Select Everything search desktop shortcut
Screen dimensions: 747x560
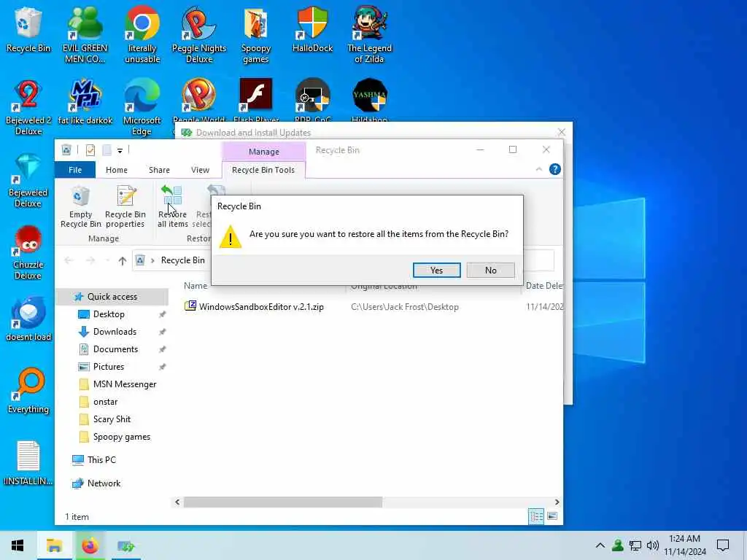pyautogui.click(x=28, y=391)
